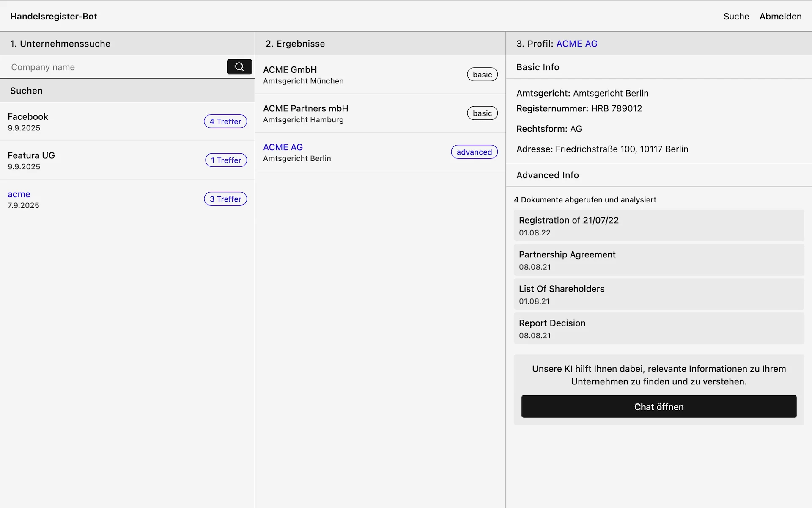Click the basic badge for ACME GmbH
This screenshot has height=508, width=812.
[482, 75]
